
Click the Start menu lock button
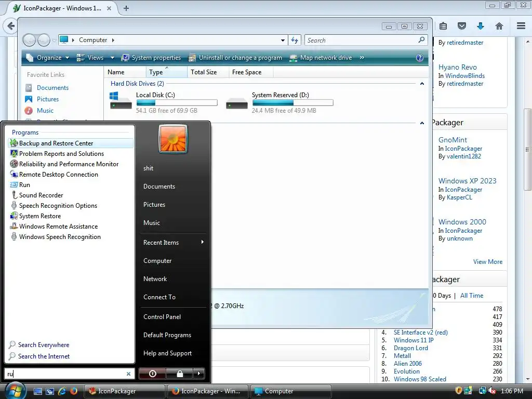[180, 374]
